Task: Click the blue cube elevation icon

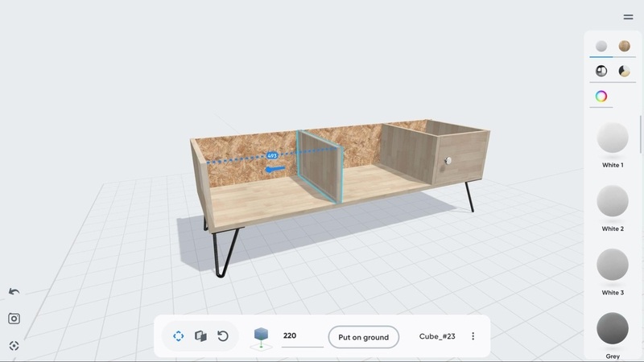Action: (261, 336)
